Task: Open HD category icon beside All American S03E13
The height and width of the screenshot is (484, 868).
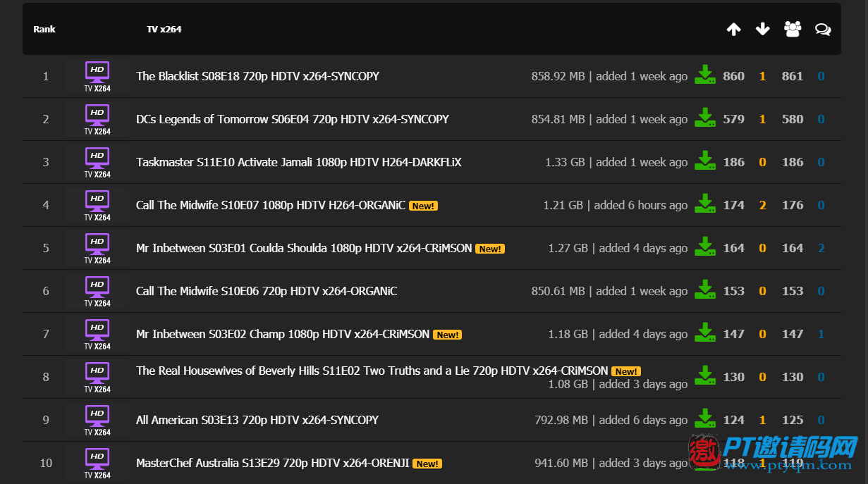Action: pos(97,420)
